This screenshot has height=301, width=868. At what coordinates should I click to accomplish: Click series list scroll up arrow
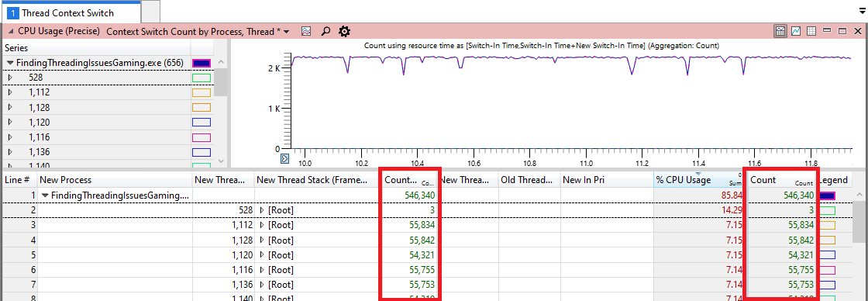[x=220, y=63]
